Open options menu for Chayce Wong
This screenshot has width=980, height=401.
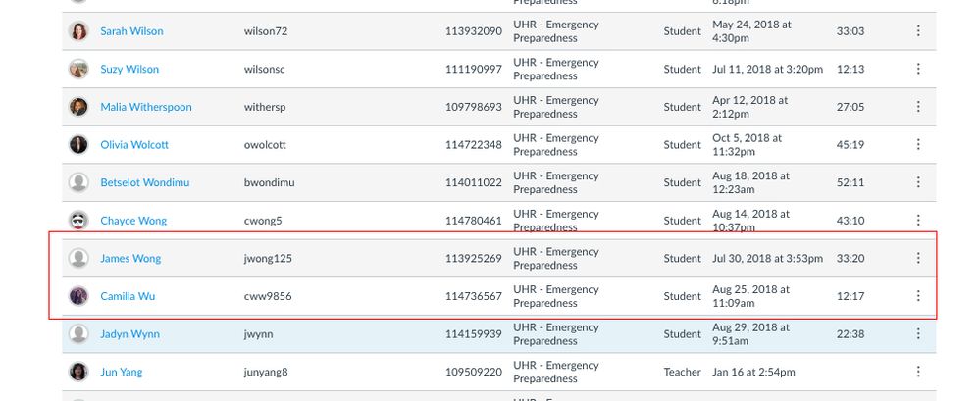[x=918, y=220]
